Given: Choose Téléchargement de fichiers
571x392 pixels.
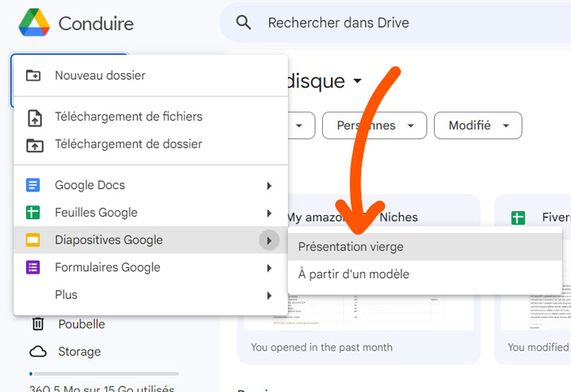Looking at the screenshot, I should click(x=151, y=117).
